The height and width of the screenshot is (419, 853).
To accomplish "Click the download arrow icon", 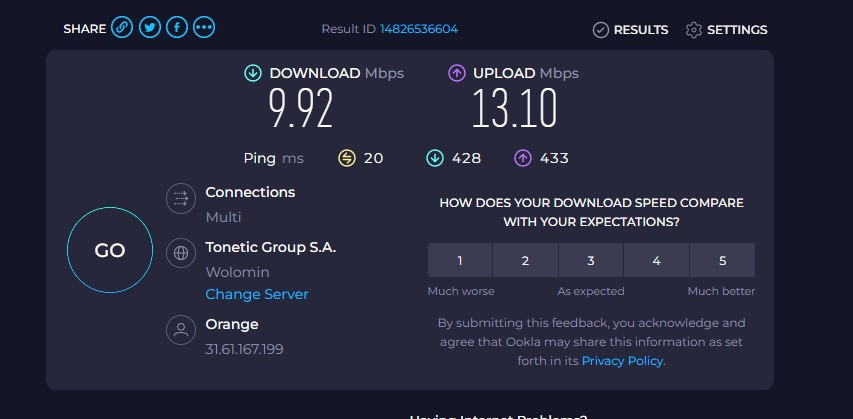I will pyautogui.click(x=253, y=73).
